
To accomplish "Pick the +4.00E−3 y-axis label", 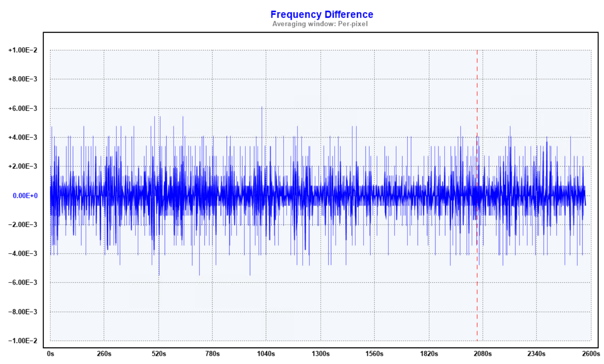I will [x=23, y=137].
